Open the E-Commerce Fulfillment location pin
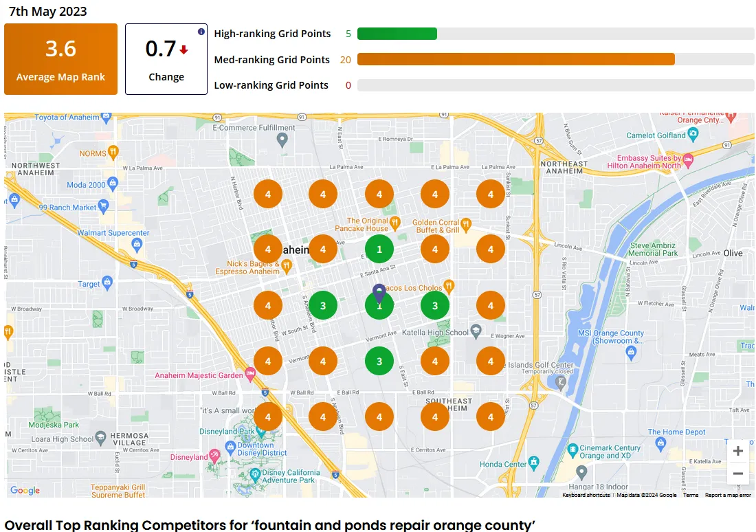The image size is (756, 532). click(x=282, y=140)
